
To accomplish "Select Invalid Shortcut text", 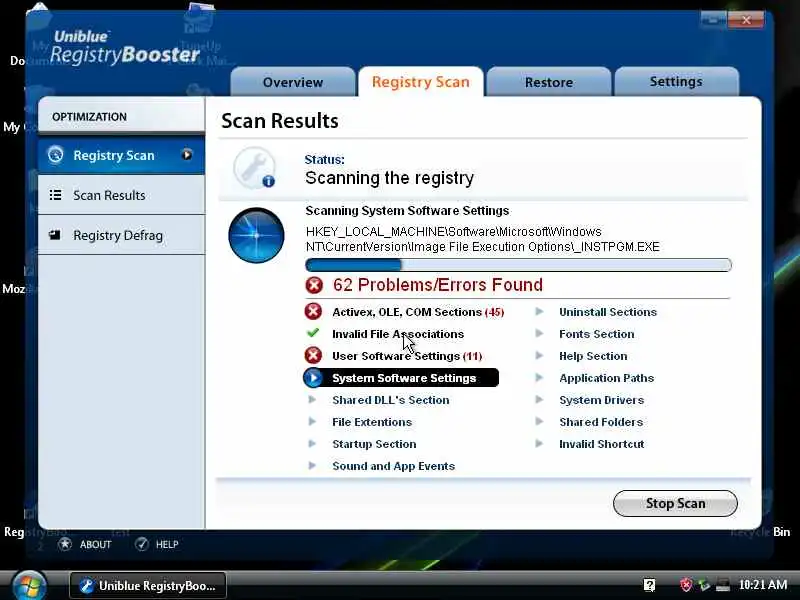I will click(x=602, y=444).
